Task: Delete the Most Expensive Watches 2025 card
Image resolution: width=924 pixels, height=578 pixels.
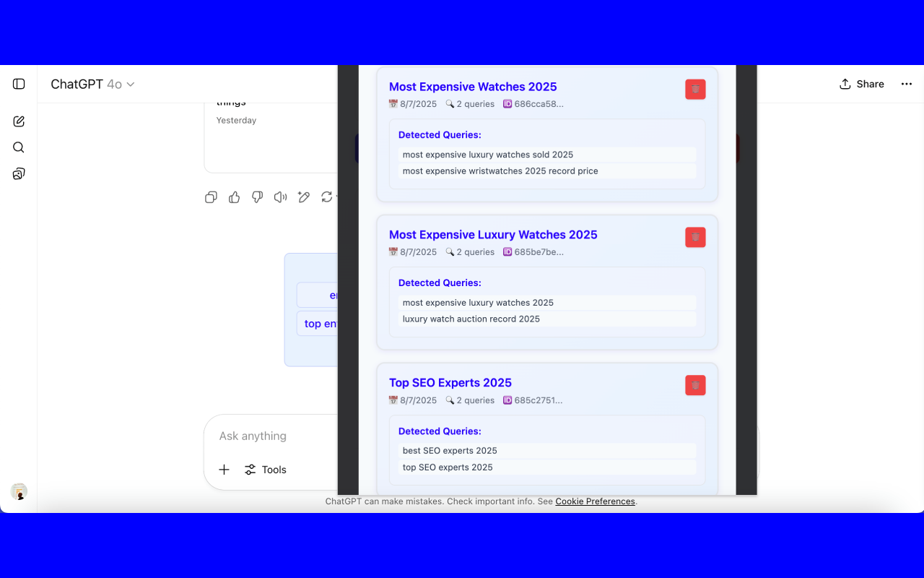Action: [695, 89]
